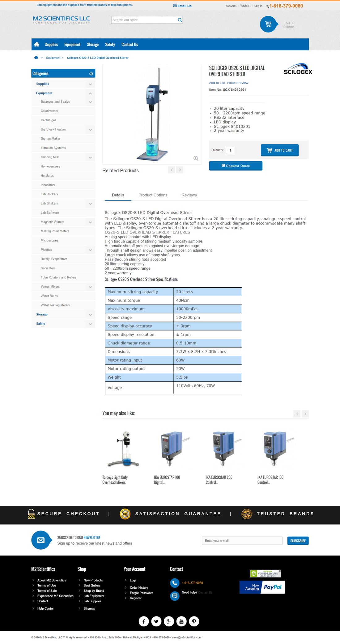Expand the Balances and Scales subcategory
This screenshot has width=340, height=644.
click(90, 102)
